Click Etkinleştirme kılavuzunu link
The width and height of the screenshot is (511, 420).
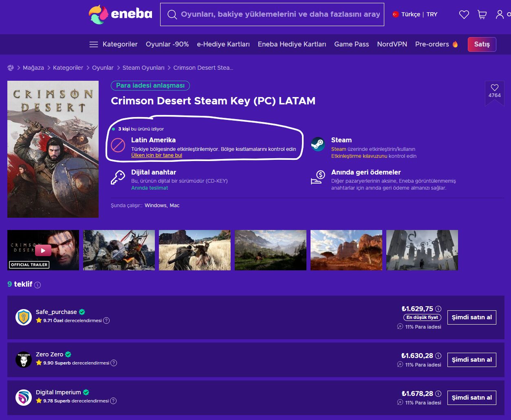pos(359,156)
